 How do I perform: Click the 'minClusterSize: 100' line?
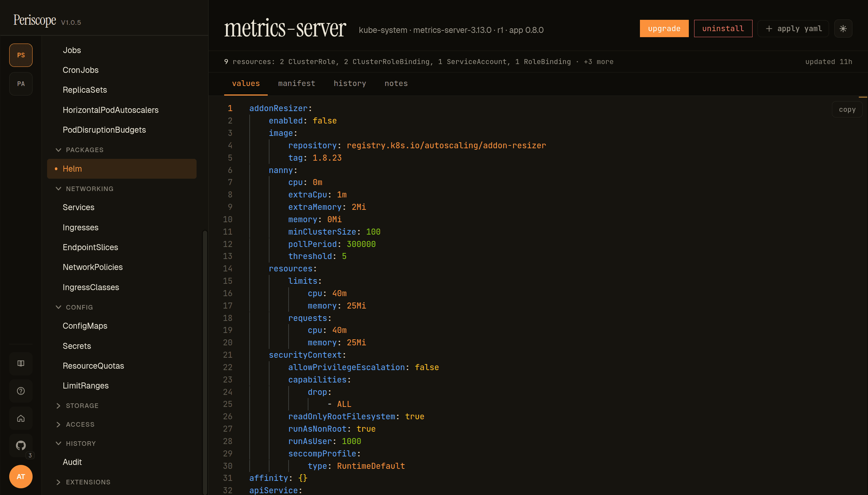click(x=334, y=232)
